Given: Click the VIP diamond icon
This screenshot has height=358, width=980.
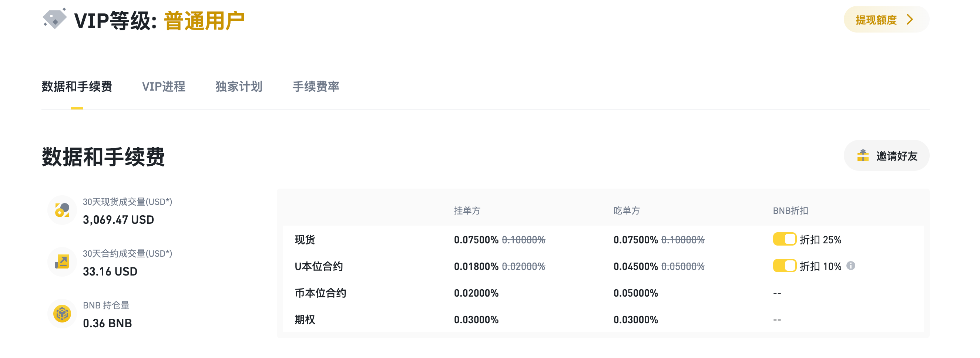Looking at the screenshot, I should tap(54, 18).
